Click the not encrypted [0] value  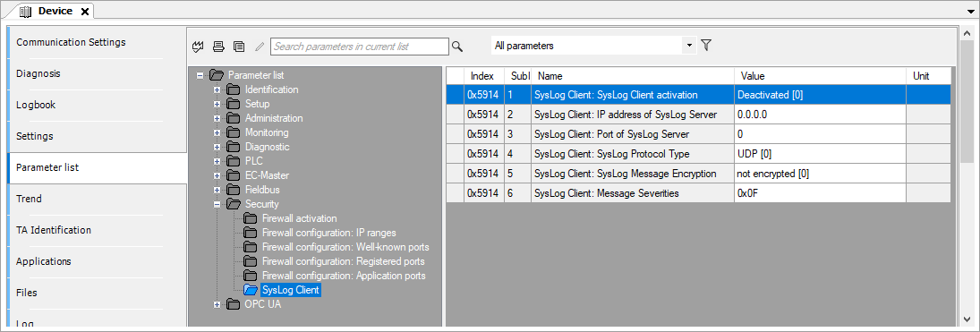pos(820,174)
